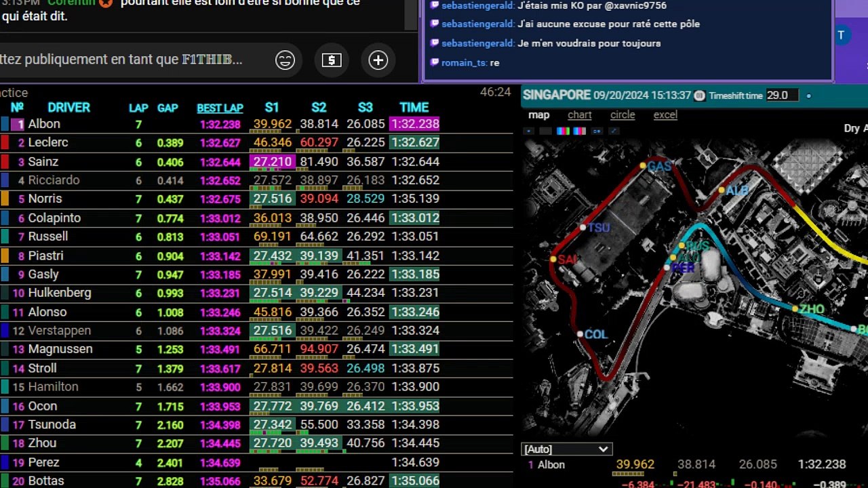Edit the Timeshift time value field
The image size is (868, 488).
point(782,96)
